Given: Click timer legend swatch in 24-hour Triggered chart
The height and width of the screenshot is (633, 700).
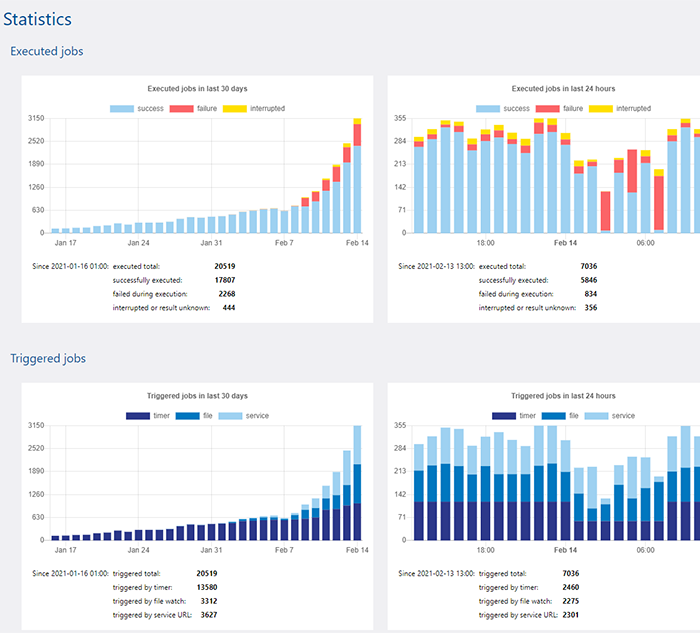Looking at the screenshot, I should tap(504, 415).
